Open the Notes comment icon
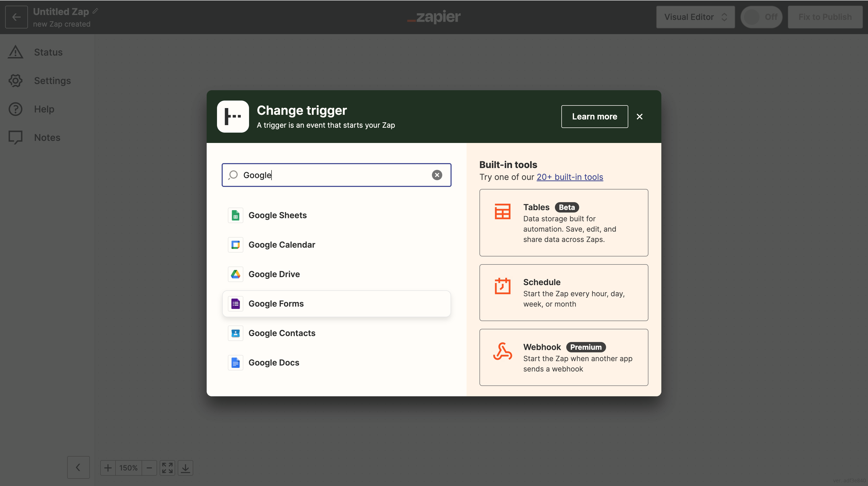The image size is (868, 486). (x=16, y=138)
